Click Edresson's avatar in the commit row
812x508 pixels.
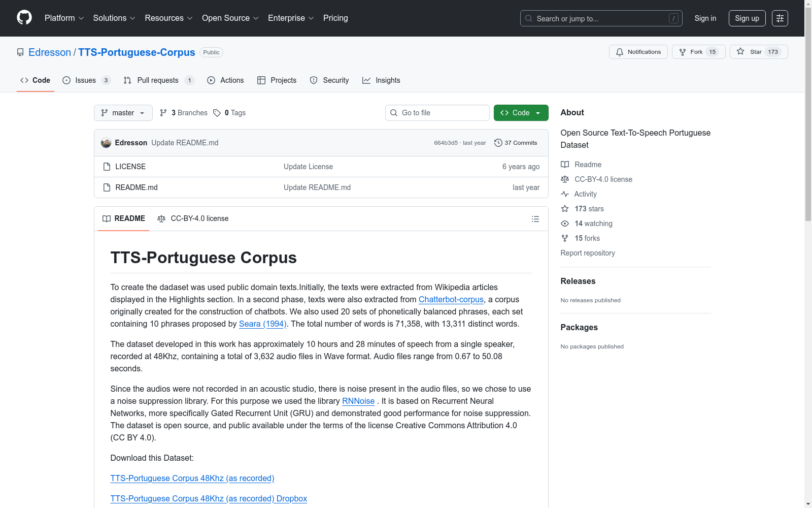tap(106, 143)
